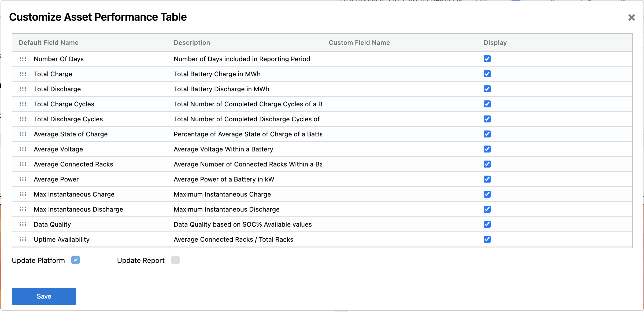Click the Save button
This screenshot has height=312, width=644.
pyautogui.click(x=44, y=296)
